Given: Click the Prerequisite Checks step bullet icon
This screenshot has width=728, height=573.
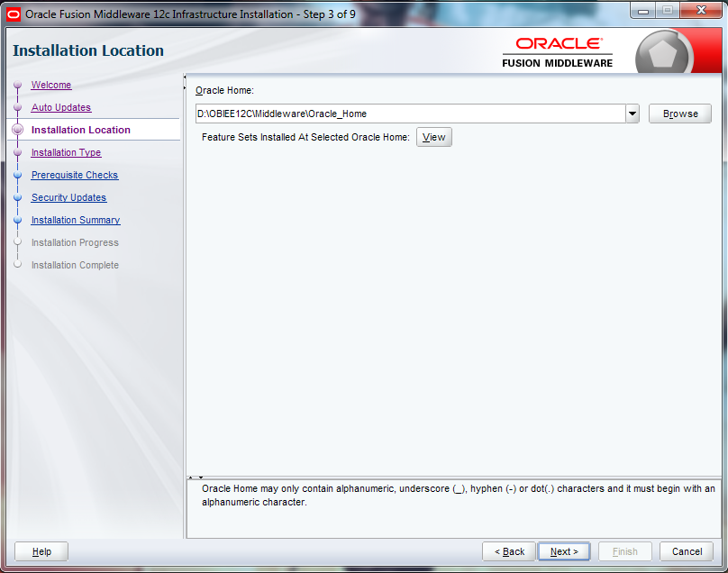Looking at the screenshot, I should pos(18,175).
